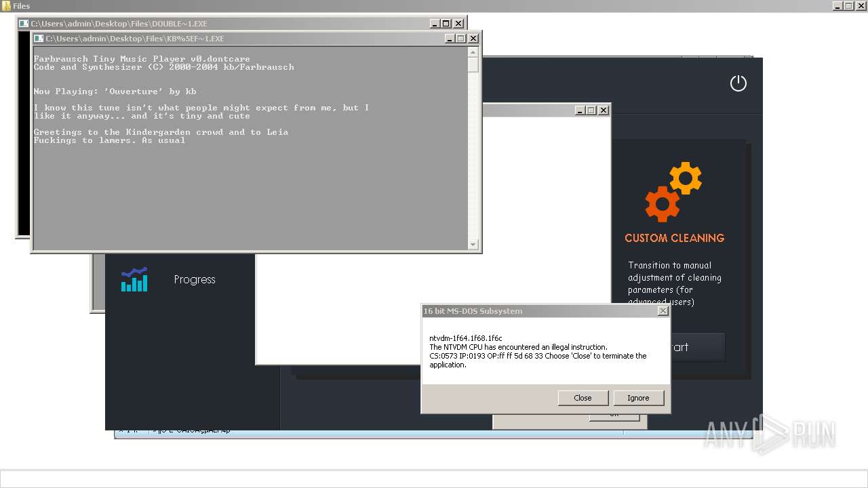The width and height of the screenshot is (868, 488).
Task: Click the NTVDM illegal instruction message text
Action: click(x=538, y=351)
